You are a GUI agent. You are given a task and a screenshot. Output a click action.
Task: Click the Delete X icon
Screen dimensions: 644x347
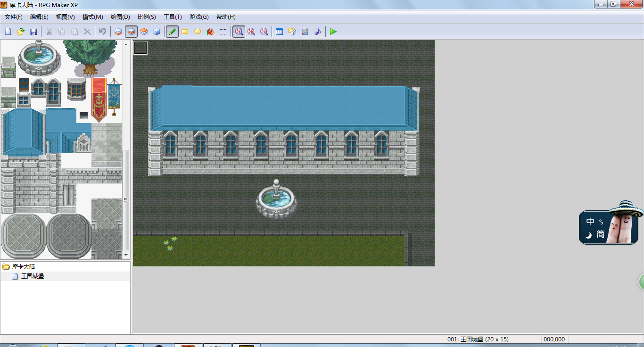(x=87, y=32)
